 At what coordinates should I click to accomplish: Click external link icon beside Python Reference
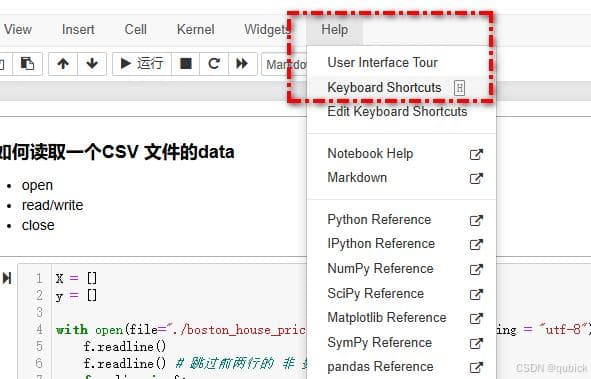(x=476, y=220)
